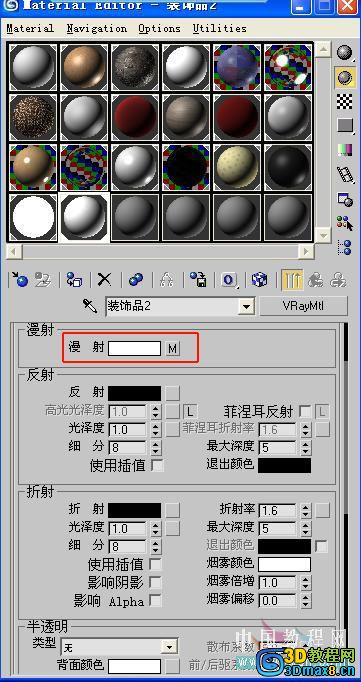
Task: Toggle the L lock button beside 高光光泽度
Action: click(x=190, y=411)
